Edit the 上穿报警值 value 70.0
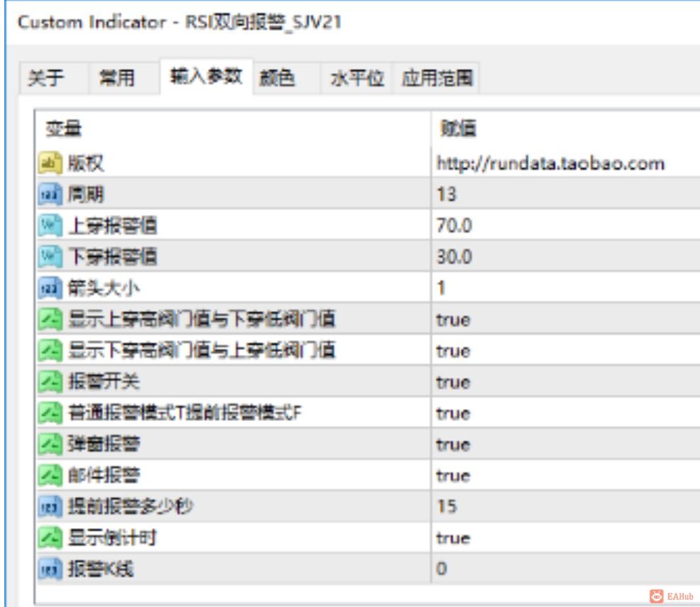 (x=454, y=226)
